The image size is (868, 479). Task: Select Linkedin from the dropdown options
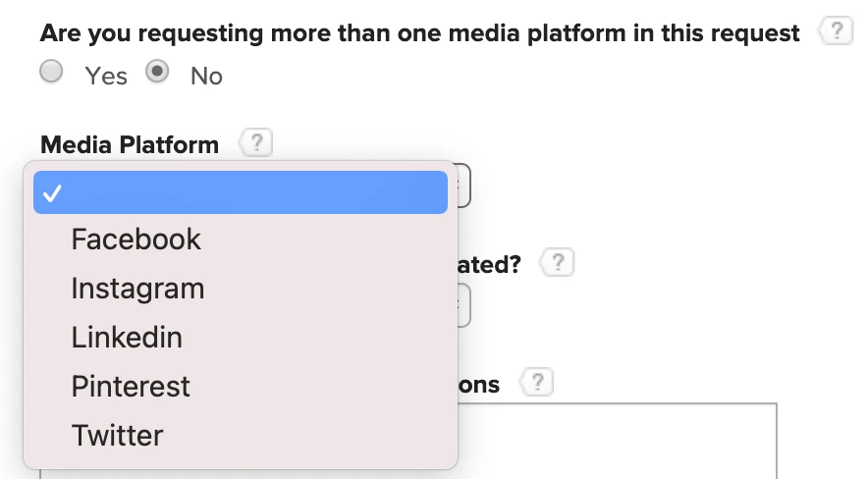[241, 338]
